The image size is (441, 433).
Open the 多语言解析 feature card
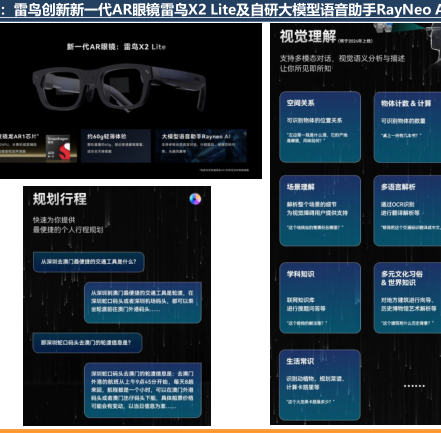coord(407,211)
